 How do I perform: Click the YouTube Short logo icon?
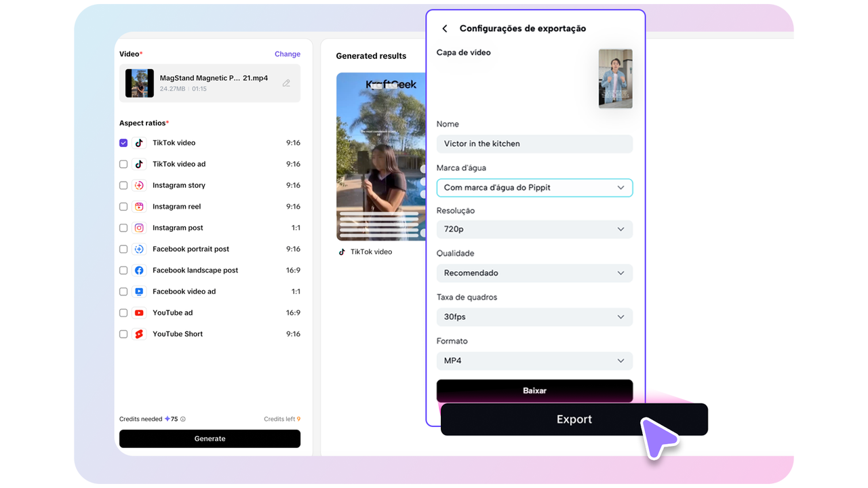point(139,334)
